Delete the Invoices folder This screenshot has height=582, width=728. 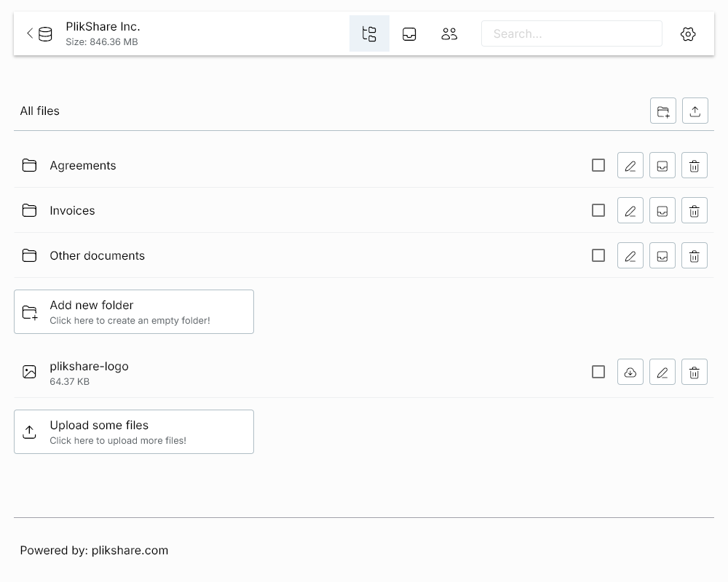[x=695, y=210]
